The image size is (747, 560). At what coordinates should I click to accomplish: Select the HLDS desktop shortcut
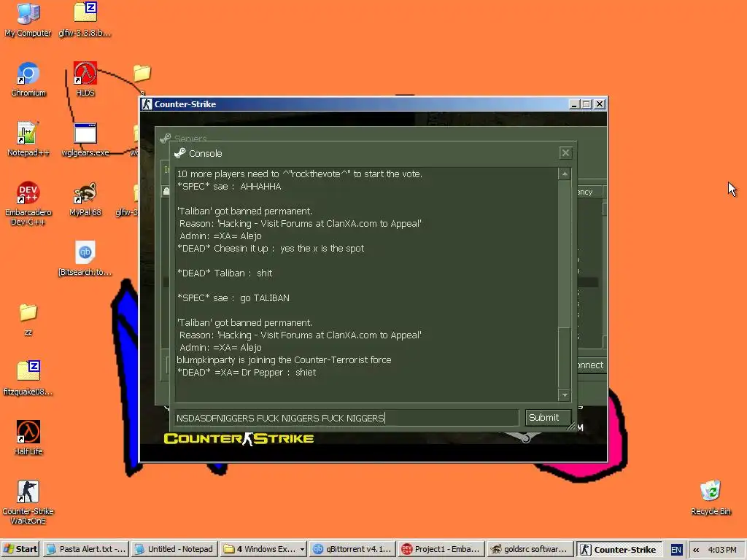85,79
